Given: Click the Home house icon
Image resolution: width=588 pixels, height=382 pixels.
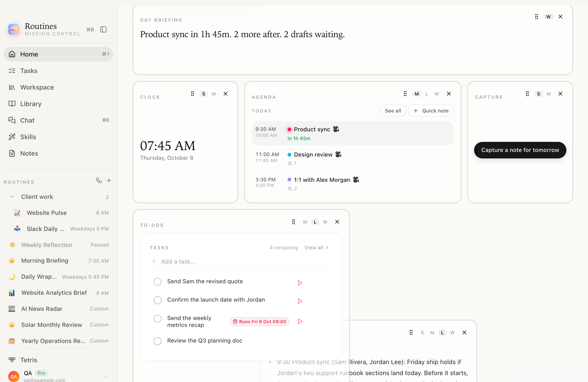Looking at the screenshot, I should (12, 54).
